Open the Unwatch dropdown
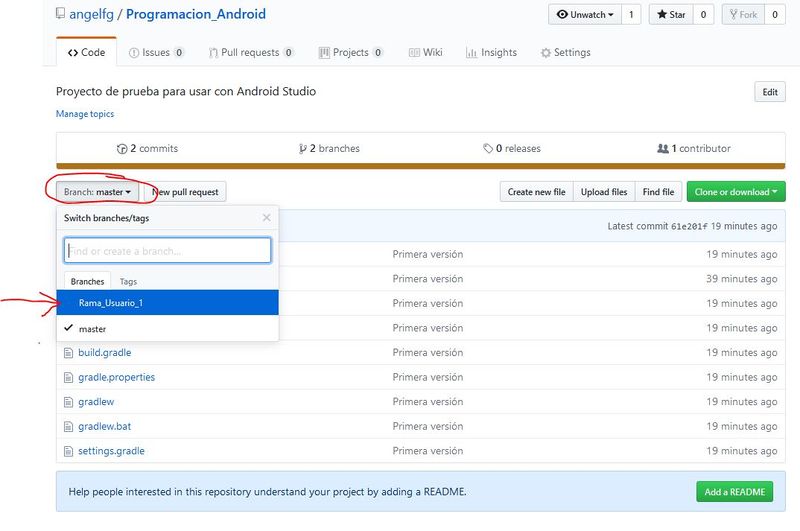This screenshot has height=531, width=800. point(585,14)
